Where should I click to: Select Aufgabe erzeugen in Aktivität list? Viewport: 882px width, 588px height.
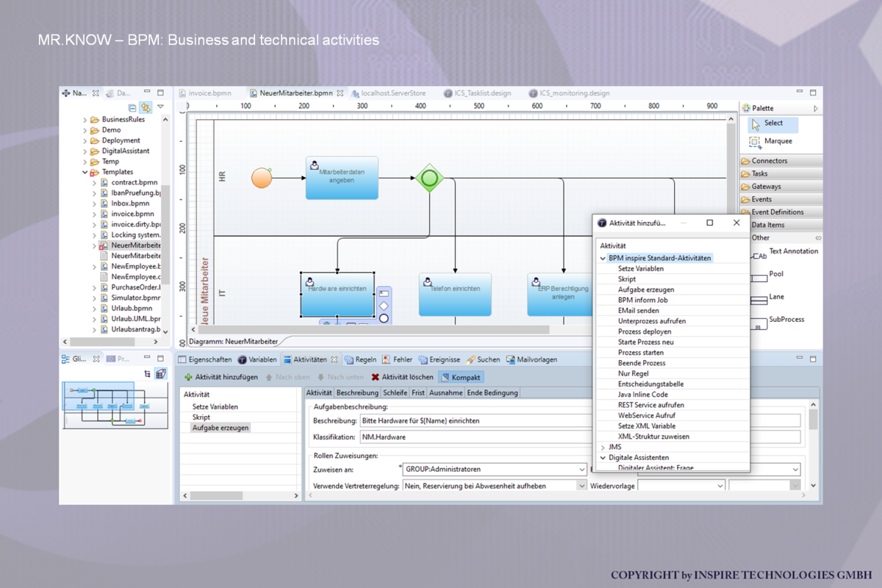pos(220,427)
